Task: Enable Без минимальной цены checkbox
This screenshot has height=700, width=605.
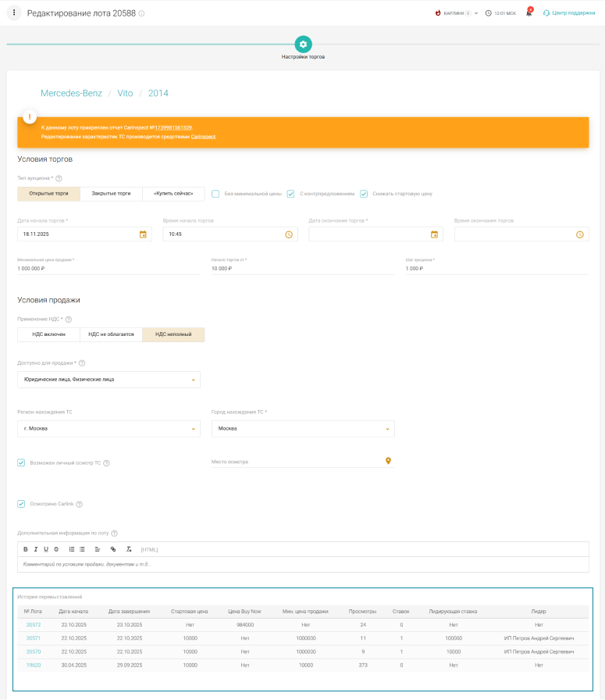Action: click(216, 194)
